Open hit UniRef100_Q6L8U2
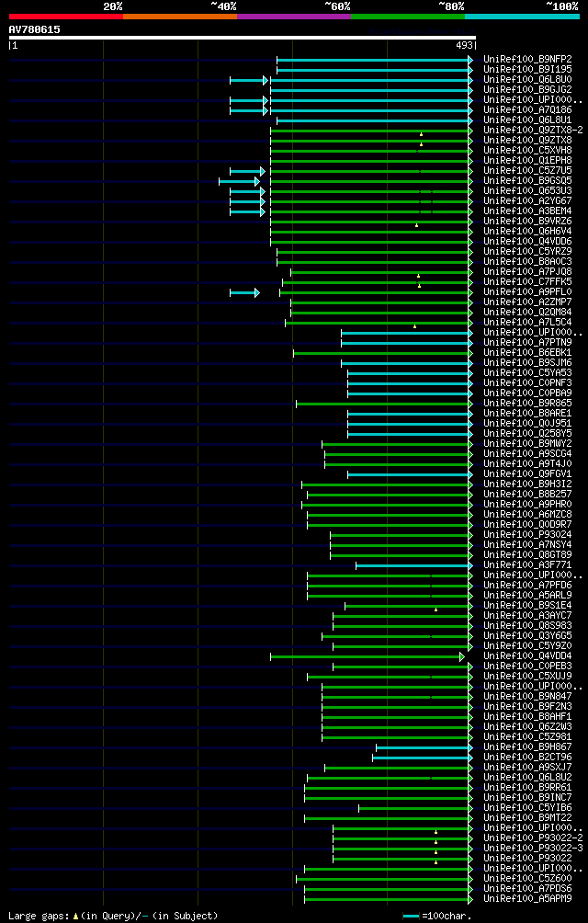The height and width of the screenshot is (923, 588). pos(527,777)
